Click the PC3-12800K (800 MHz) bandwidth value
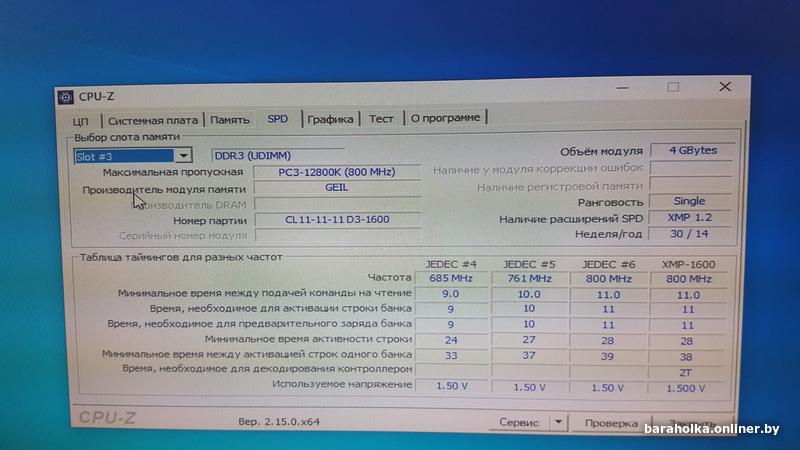 tap(337, 172)
